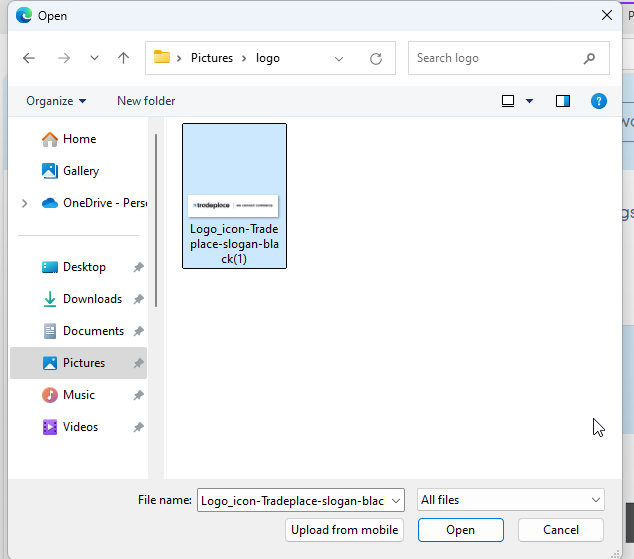Image resolution: width=634 pixels, height=559 pixels.
Task: Click the pin icon beside Videos
Action: pos(139,426)
